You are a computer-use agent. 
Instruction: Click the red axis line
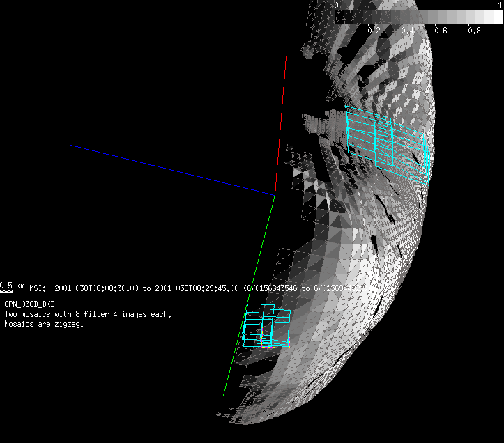pos(281,125)
